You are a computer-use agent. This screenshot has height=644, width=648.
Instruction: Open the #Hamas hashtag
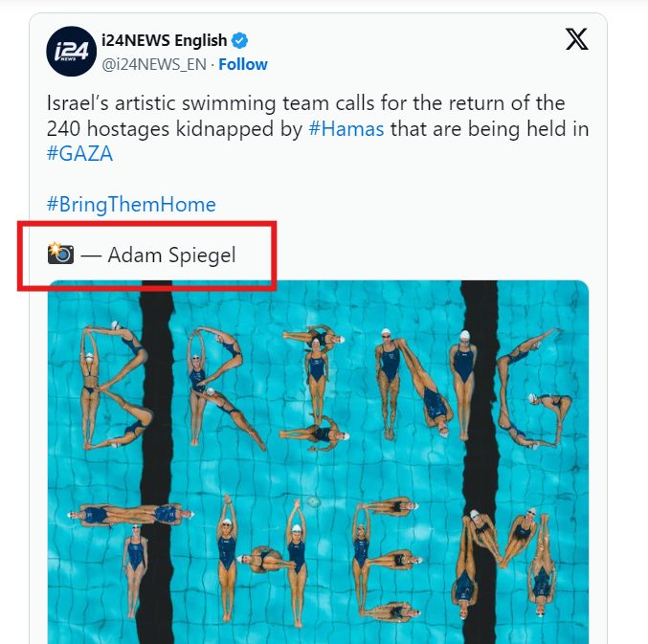click(x=346, y=129)
